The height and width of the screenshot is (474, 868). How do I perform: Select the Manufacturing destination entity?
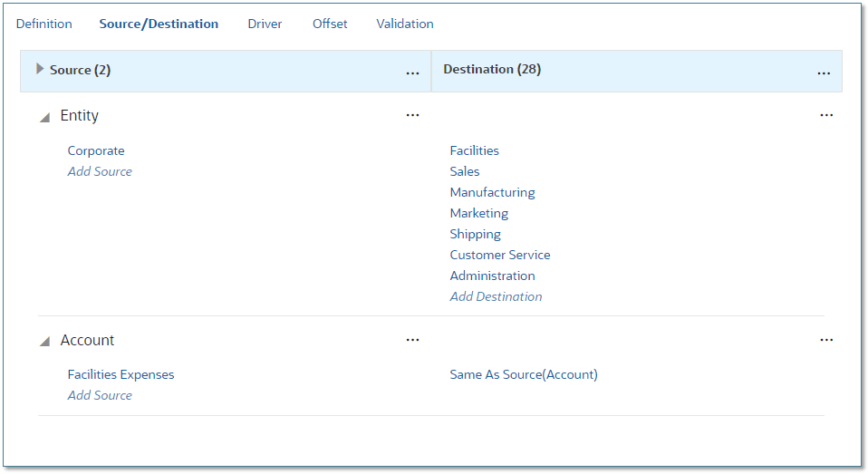pos(492,192)
